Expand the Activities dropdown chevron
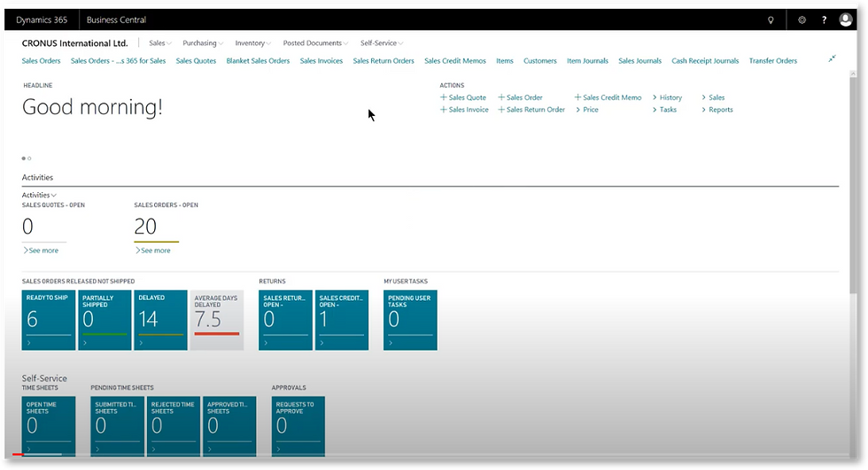 pyautogui.click(x=54, y=196)
